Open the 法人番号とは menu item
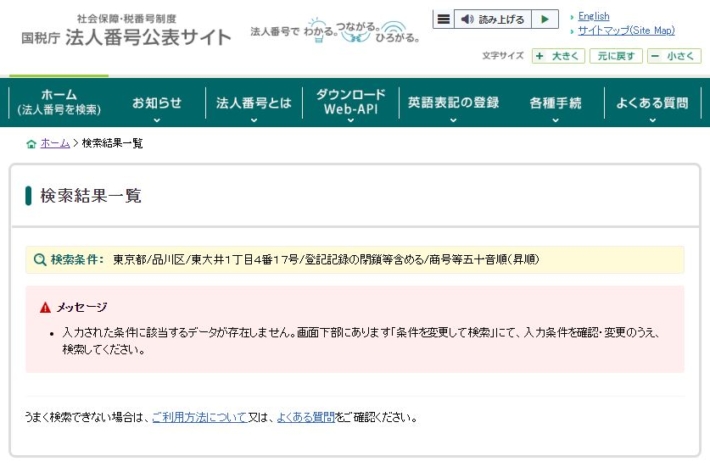This screenshot has width=710, height=467. (x=254, y=103)
